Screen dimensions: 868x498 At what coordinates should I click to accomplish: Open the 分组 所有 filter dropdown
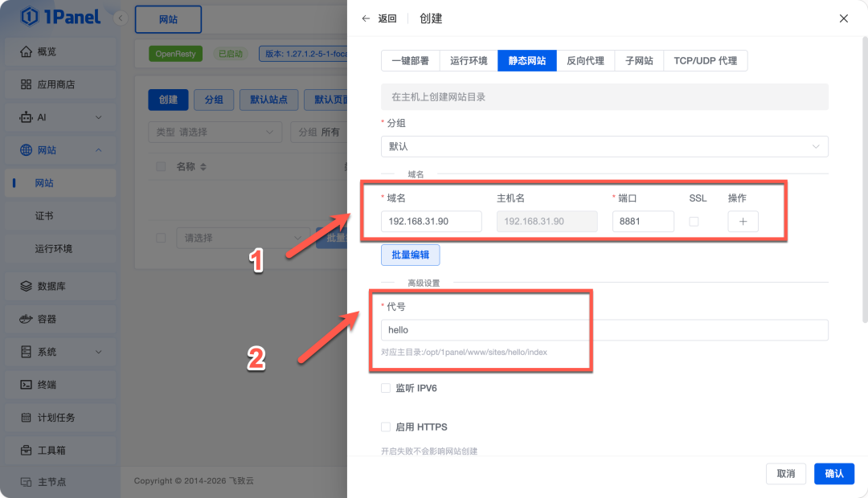(x=319, y=133)
